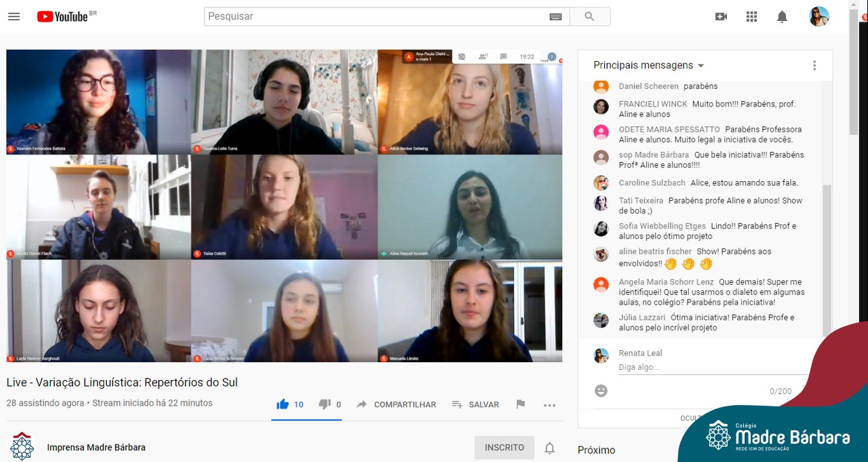
Task: Open more actions ellipsis below video
Action: click(x=549, y=405)
